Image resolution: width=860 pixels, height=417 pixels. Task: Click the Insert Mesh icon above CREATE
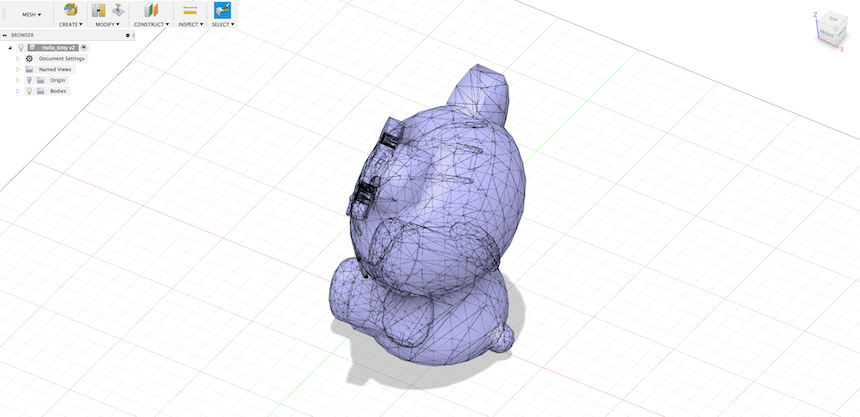[x=71, y=10]
